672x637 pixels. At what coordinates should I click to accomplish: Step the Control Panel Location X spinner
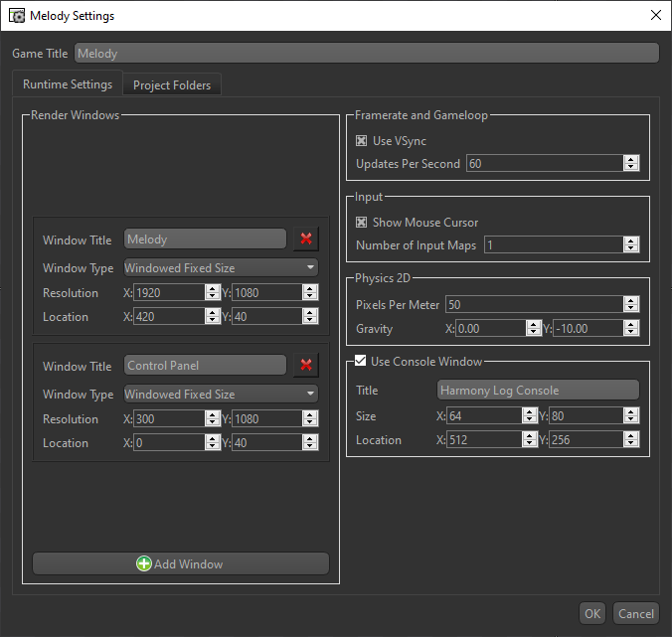212,442
